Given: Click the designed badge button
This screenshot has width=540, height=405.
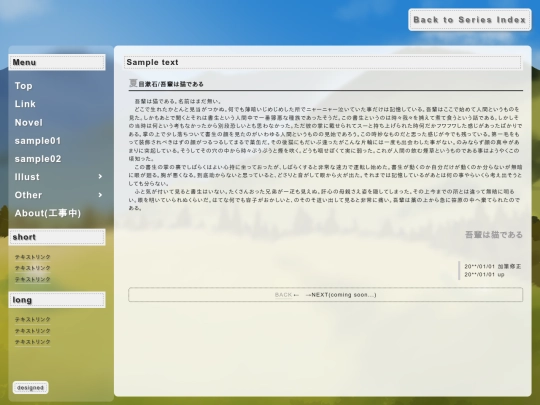Looking at the screenshot, I should coord(30,388).
